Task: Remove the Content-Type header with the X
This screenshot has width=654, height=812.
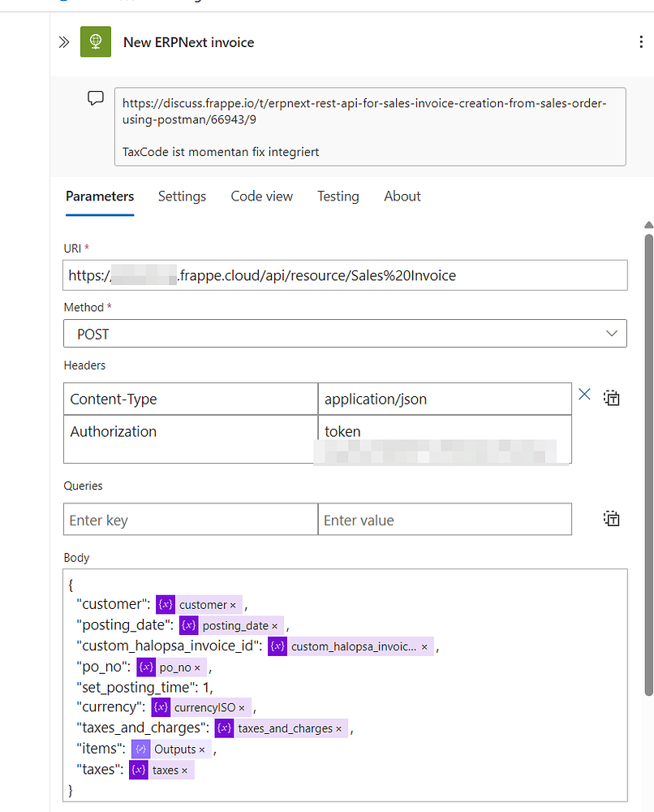Action: pos(584,394)
